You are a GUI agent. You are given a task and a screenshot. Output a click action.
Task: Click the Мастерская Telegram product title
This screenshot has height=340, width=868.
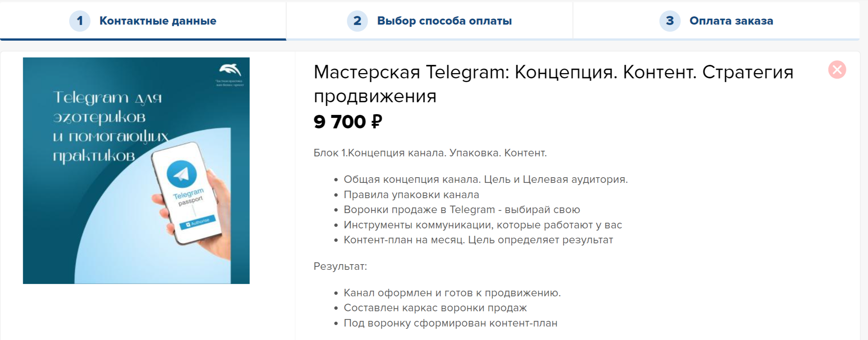[x=553, y=84]
